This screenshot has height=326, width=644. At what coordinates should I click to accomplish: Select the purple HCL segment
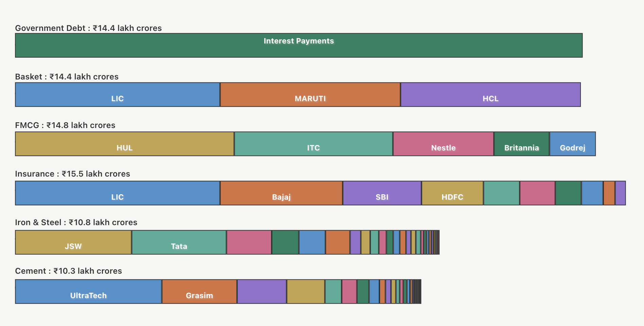coord(490,95)
